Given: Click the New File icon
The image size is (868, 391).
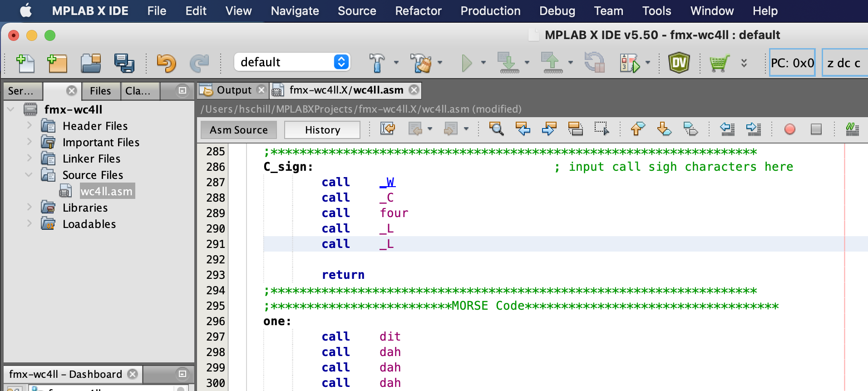Looking at the screenshot, I should [x=25, y=63].
